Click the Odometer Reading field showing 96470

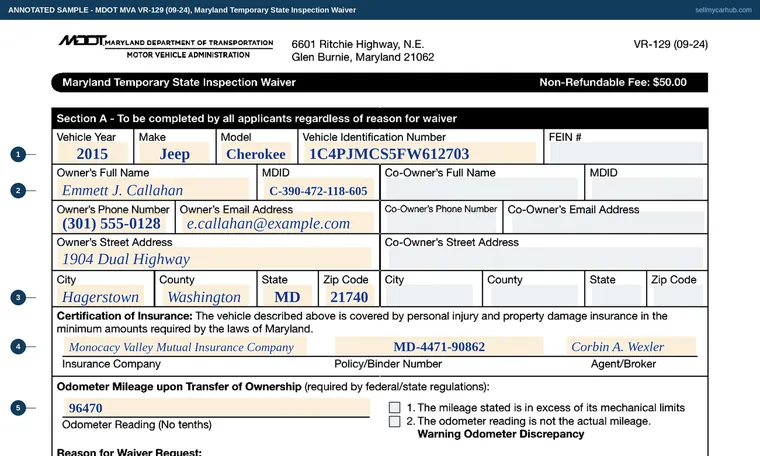(x=216, y=407)
